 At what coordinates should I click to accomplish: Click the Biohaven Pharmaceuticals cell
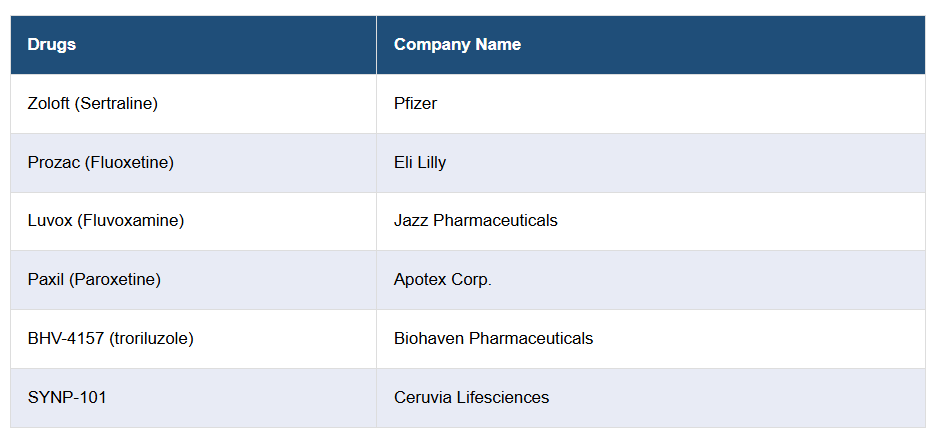493,339
